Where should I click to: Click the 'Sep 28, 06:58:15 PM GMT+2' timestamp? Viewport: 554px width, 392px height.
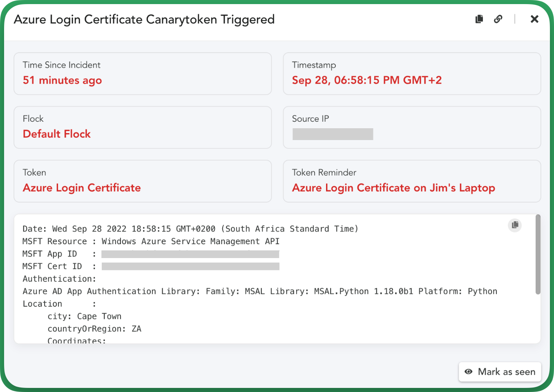tap(367, 80)
